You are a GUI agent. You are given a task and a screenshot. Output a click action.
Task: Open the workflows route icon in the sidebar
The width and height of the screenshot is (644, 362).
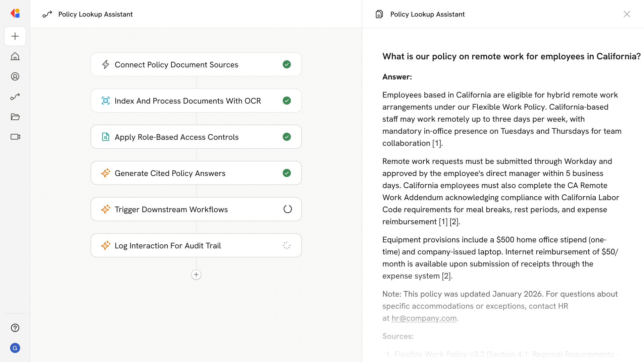(x=15, y=97)
